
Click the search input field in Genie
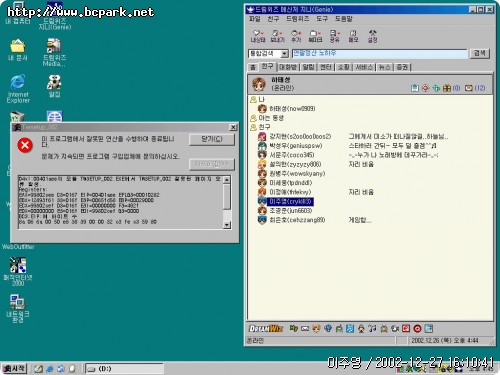(380, 54)
